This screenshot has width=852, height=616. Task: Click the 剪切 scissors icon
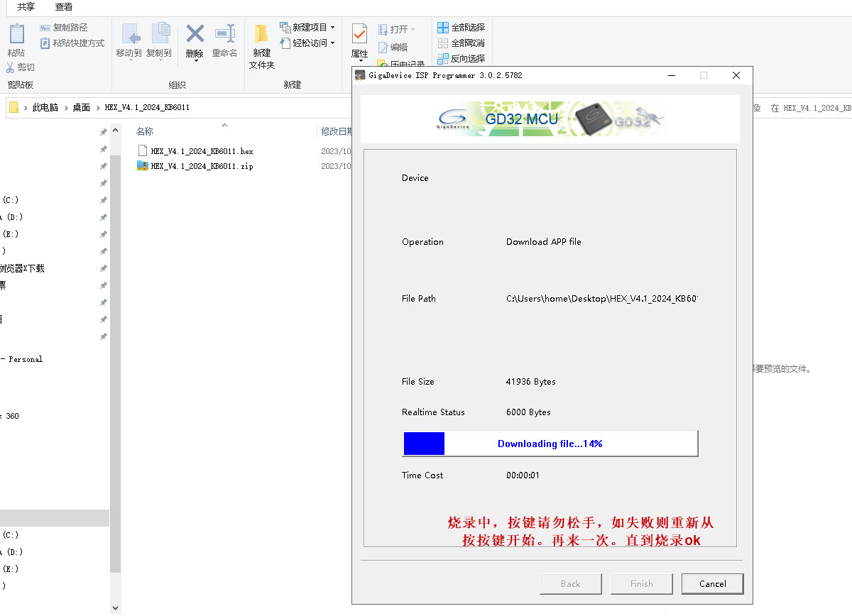coord(11,67)
